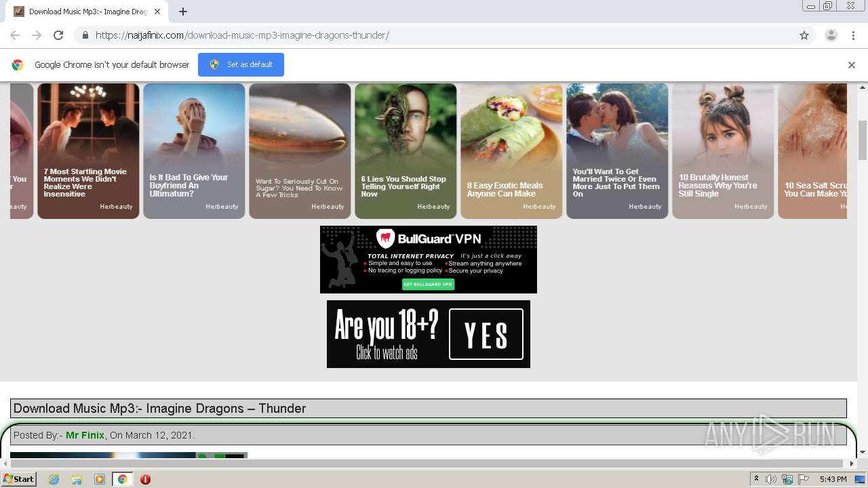Switch to Chrome in the taskbar
This screenshot has width=868, height=488.
(x=123, y=479)
